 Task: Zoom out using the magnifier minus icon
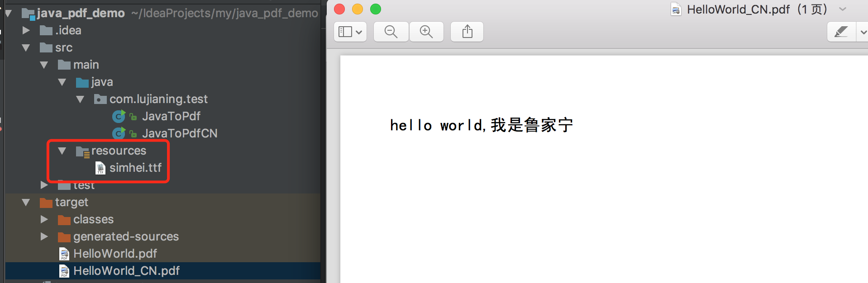(x=391, y=32)
